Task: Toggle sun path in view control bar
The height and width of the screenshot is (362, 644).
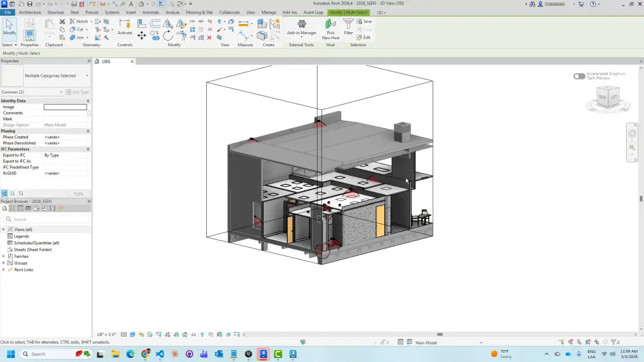Action: [141, 334]
